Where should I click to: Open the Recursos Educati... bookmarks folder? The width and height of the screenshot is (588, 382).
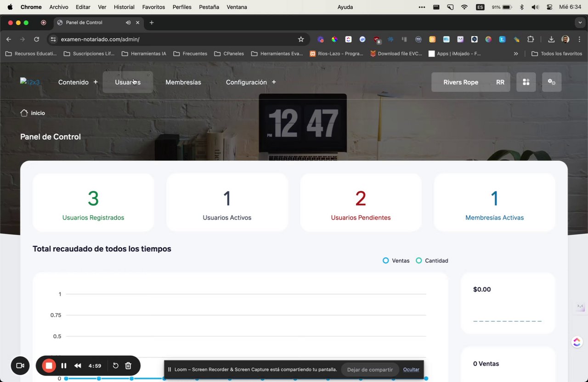point(31,54)
